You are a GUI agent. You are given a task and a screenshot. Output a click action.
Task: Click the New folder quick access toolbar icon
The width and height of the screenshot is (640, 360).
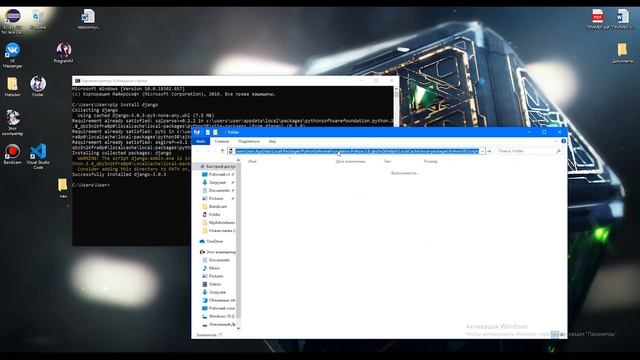point(215,132)
